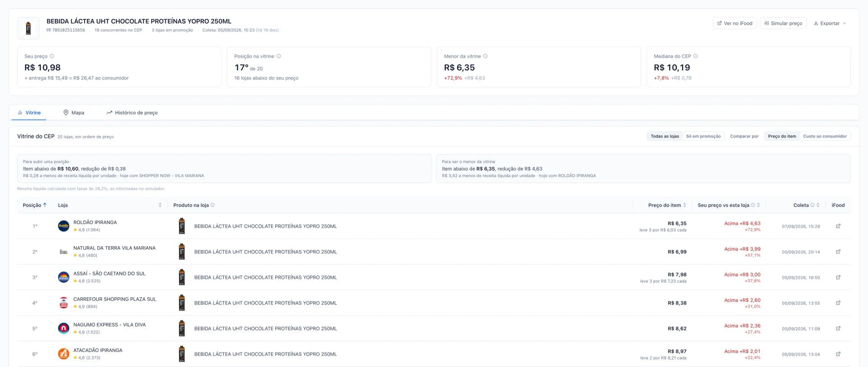Click barcode number 7891025115656
The width and height of the screenshot is (868, 367).
point(68,30)
